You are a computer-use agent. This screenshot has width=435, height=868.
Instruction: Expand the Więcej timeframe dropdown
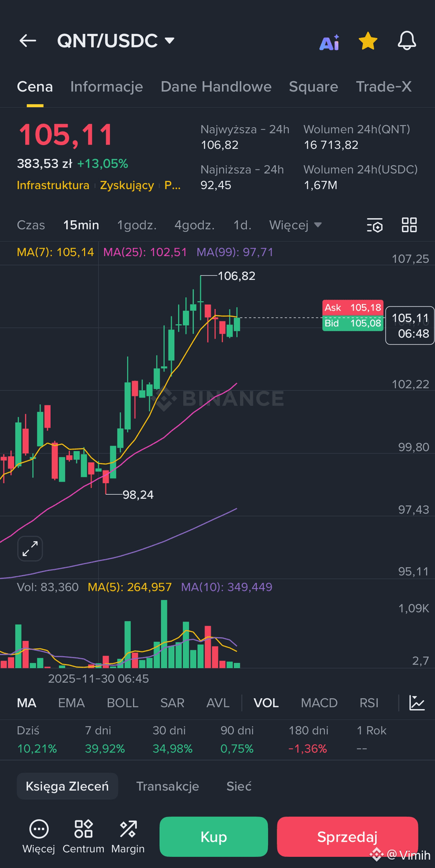pyautogui.click(x=295, y=225)
